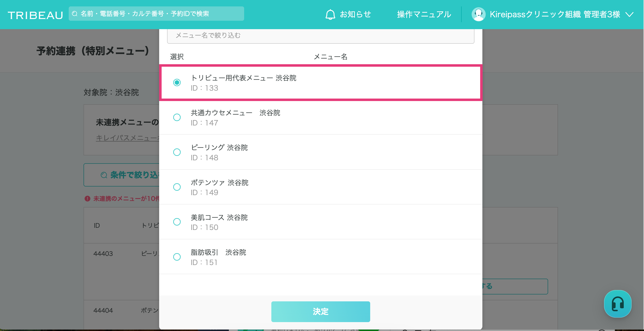Image resolution: width=644 pixels, height=331 pixels.
Task: Select the ピーリング 渋谷院 radio option
Action: click(177, 152)
